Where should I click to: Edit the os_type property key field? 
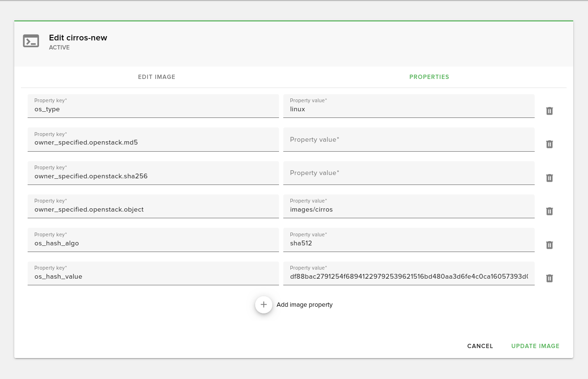click(x=153, y=109)
